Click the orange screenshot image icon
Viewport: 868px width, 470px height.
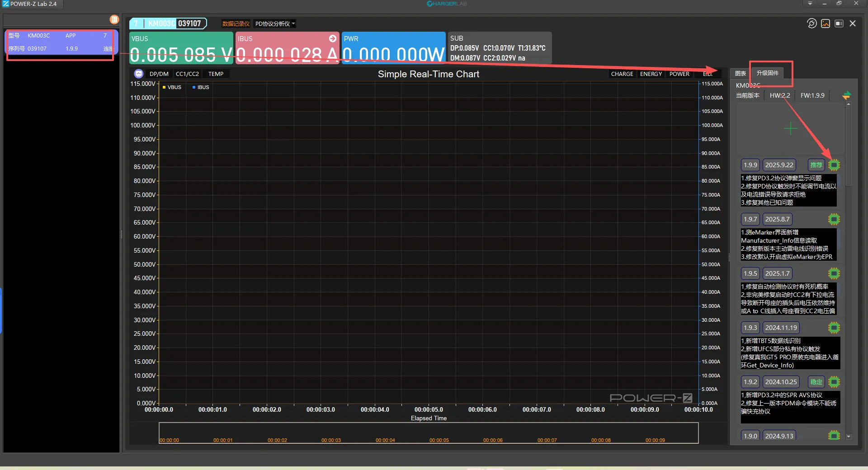(826, 23)
